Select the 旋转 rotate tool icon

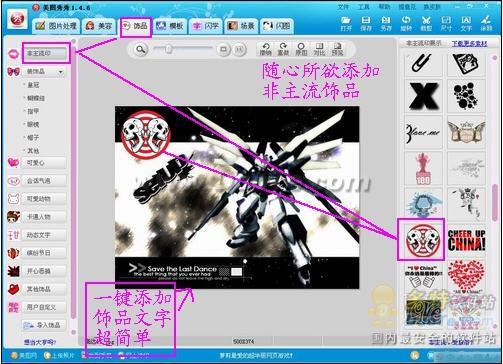[406, 23]
